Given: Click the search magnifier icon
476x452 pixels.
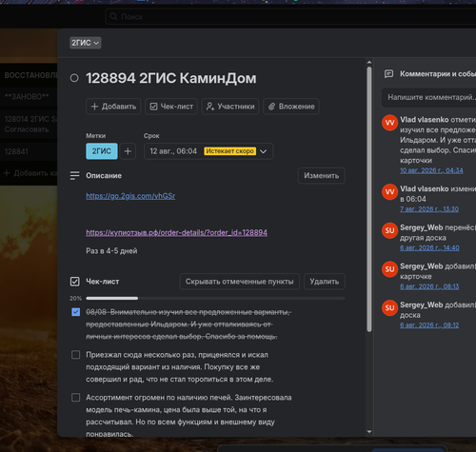Looking at the screenshot, I should (113, 16).
